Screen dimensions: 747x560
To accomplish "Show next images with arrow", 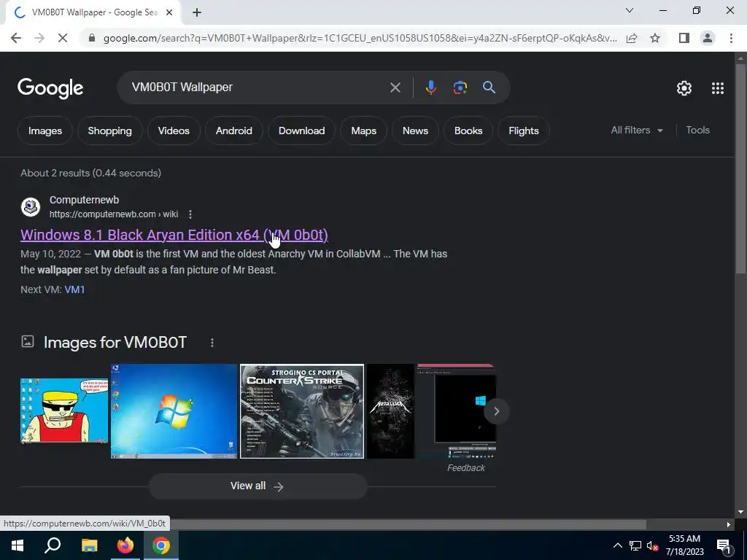I will tap(496, 411).
